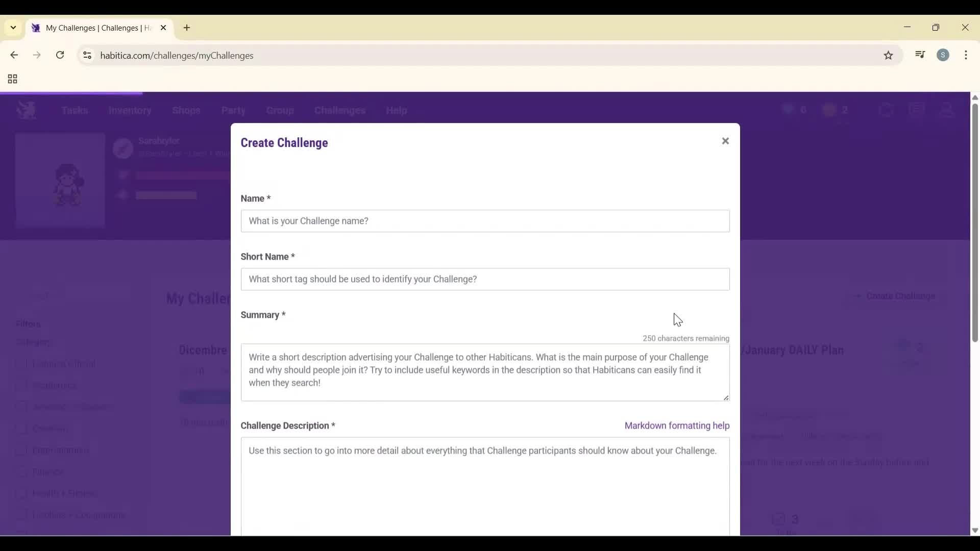
Task: Open the Chrome three-dot menu
Action: 967,55
